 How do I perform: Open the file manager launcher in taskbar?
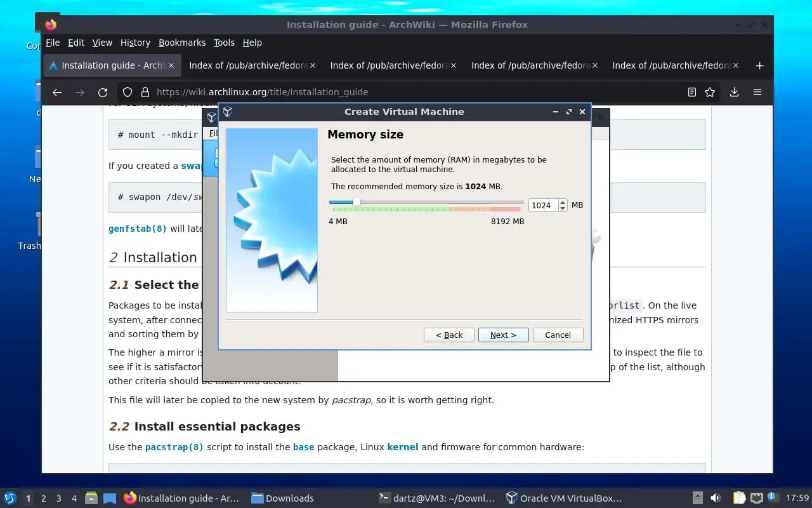[x=91, y=498]
